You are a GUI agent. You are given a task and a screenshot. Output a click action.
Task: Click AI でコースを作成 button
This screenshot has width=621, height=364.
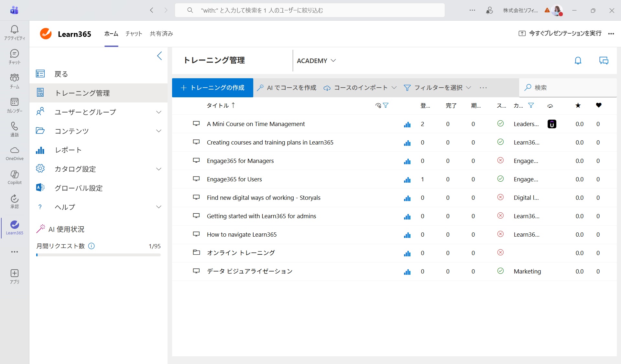tap(287, 88)
